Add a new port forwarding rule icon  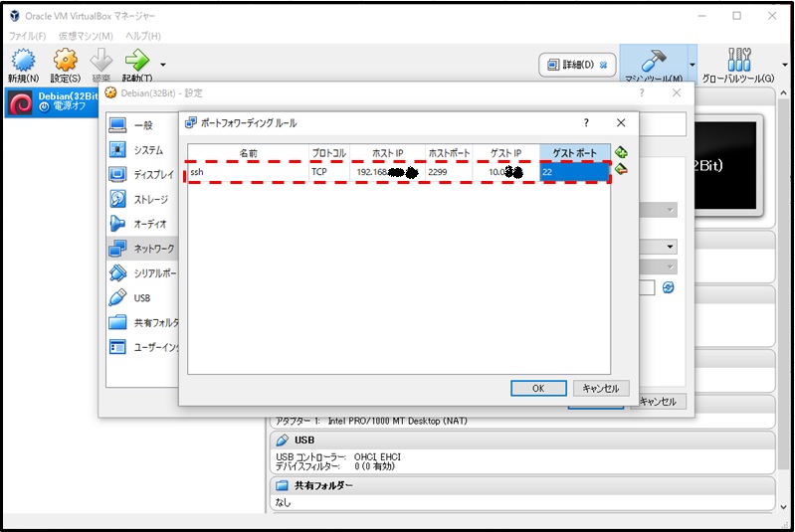click(x=621, y=152)
